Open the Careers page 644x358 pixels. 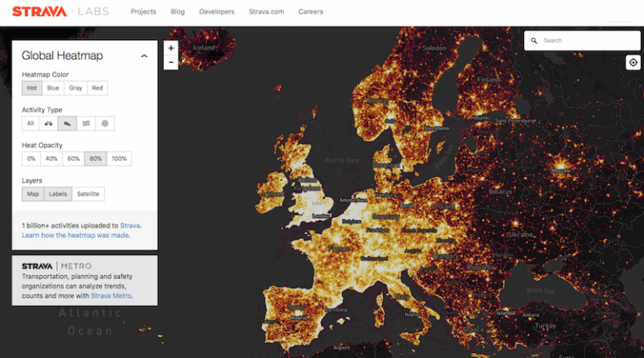[310, 12]
